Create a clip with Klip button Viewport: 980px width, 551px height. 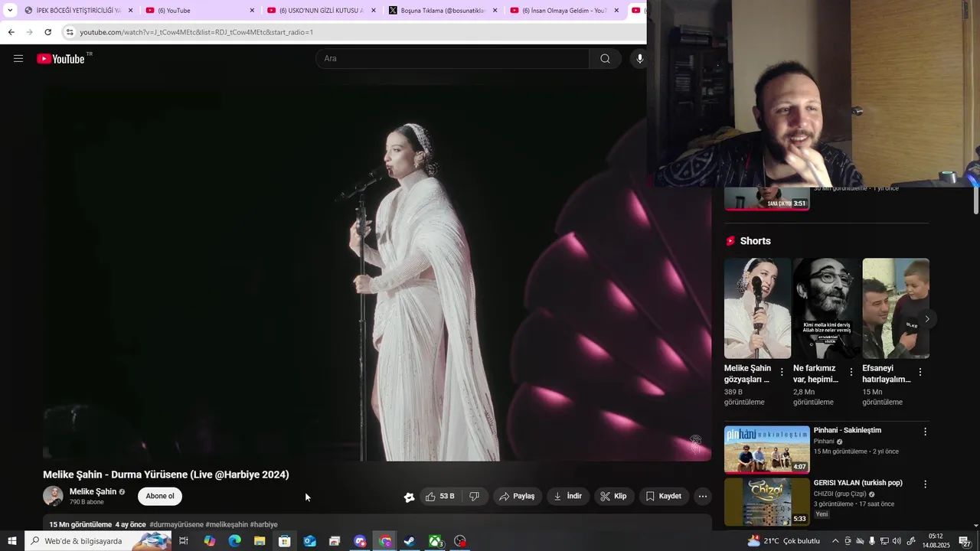pos(613,497)
